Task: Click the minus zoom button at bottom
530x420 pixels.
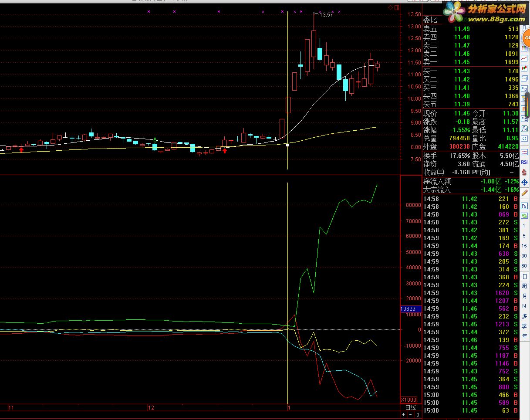Action: click(x=411, y=415)
